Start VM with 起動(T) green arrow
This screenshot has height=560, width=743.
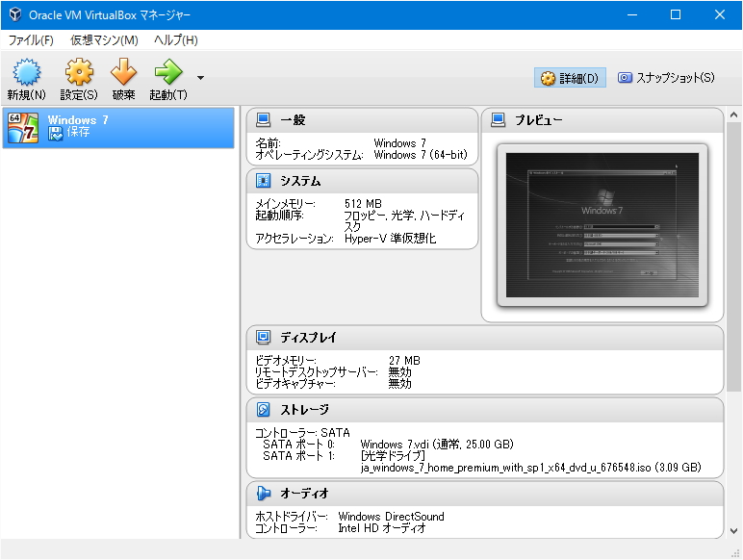click(x=168, y=72)
